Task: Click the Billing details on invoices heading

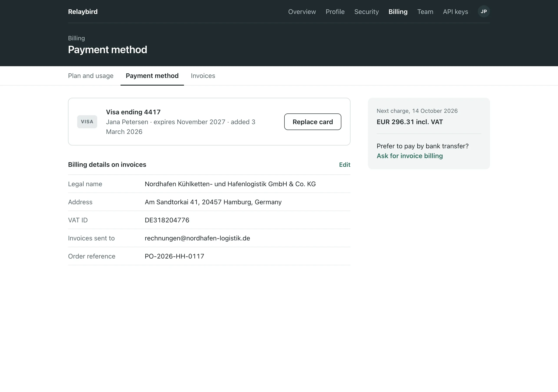Action: pyautogui.click(x=107, y=165)
